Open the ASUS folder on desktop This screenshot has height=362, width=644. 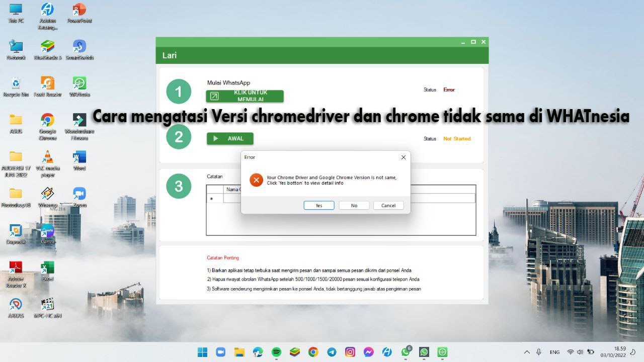pos(16,123)
